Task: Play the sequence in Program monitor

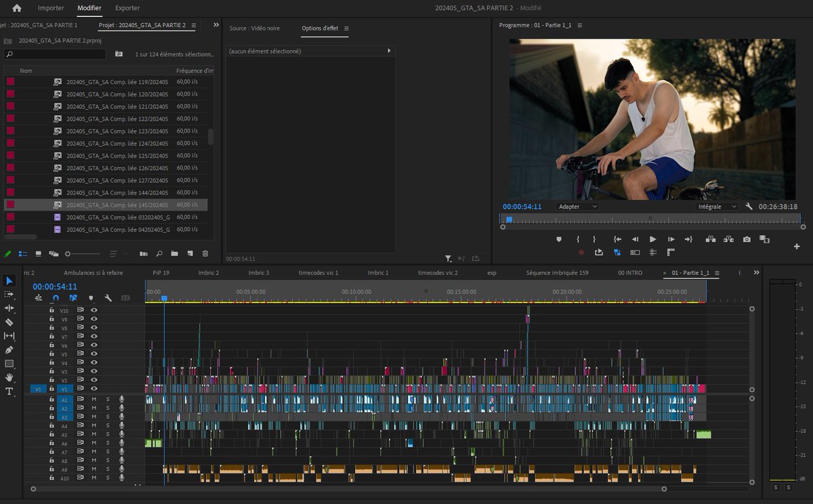Action: tap(652, 239)
